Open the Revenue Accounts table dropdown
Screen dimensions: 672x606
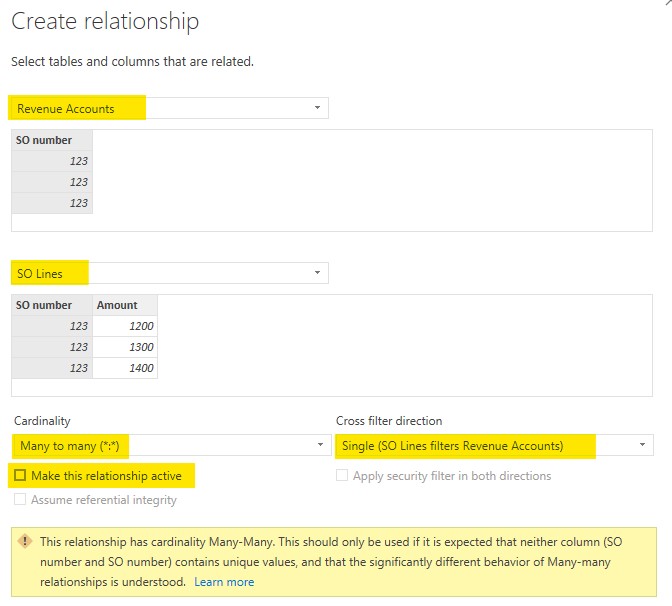pos(170,108)
